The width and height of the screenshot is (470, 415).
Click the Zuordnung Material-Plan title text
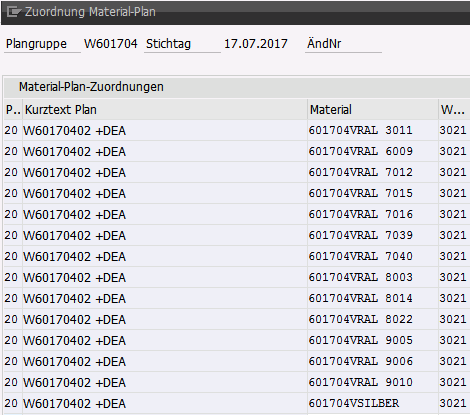90,12
